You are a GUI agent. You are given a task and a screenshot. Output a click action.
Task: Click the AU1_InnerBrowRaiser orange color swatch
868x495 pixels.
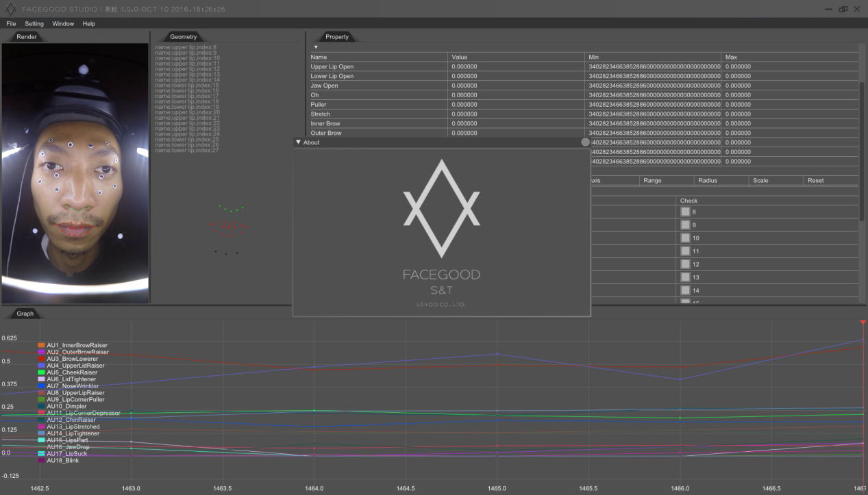coord(42,346)
